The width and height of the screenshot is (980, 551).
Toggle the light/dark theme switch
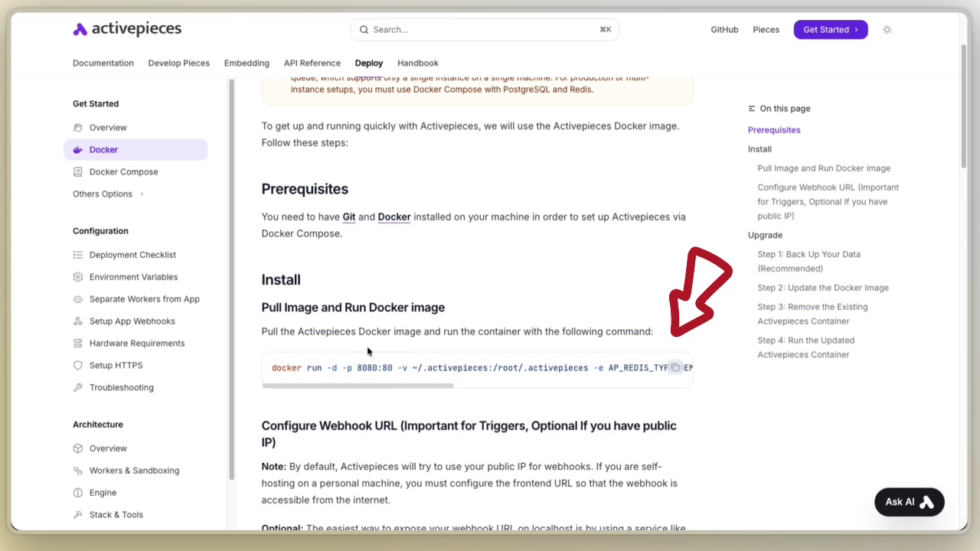click(x=887, y=29)
